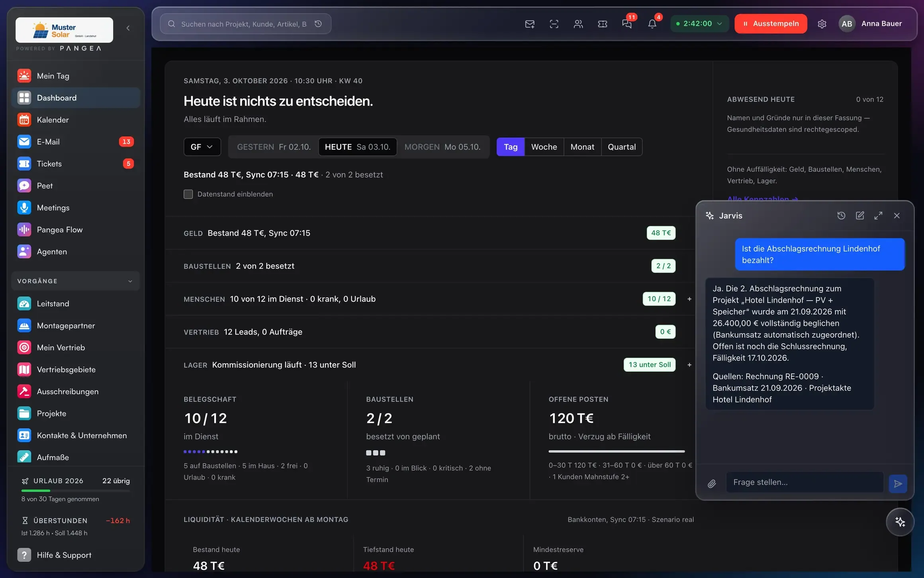Open notifications bell with 4 badge
Image resolution: width=924 pixels, height=578 pixels.
coord(652,24)
